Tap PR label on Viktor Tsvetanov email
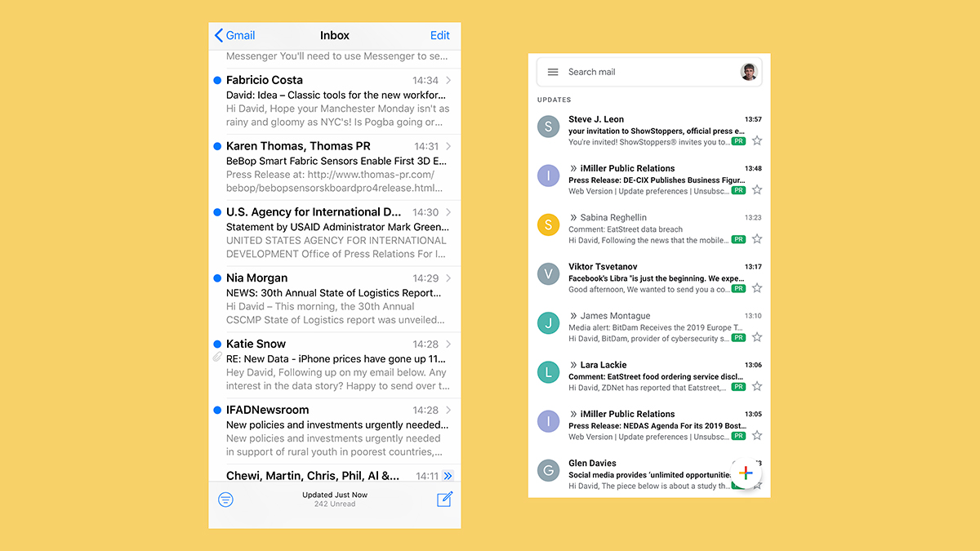Viewport: 980px width, 551px height. pyautogui.click(x=738, y=288)
